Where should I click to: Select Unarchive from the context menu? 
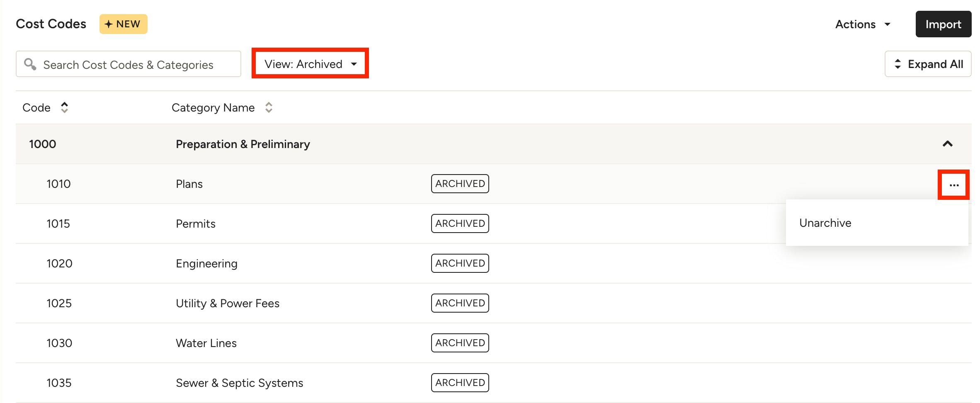pos(825,223)
